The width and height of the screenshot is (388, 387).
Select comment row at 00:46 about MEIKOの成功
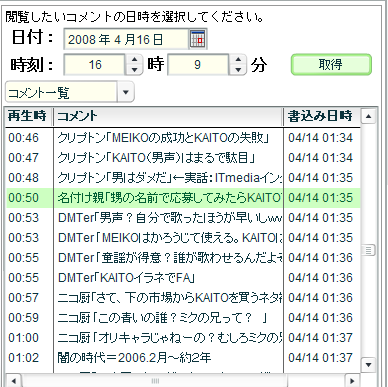click(x=183, y=138)
